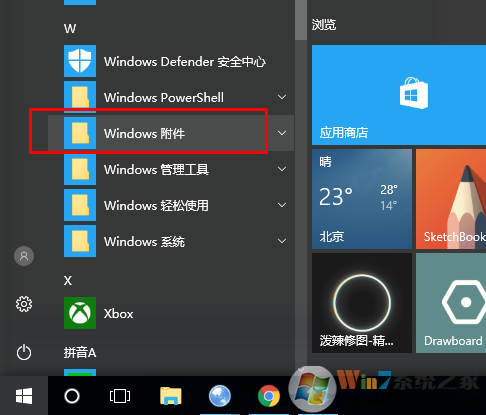Expand Windows 管理工具 chevron
Screen dimensions: 486x415
[282, 169]
